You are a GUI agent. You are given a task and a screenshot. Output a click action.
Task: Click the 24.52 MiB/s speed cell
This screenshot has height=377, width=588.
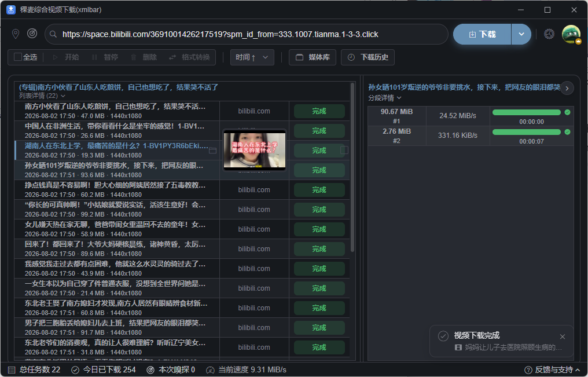tap(458, 116)
